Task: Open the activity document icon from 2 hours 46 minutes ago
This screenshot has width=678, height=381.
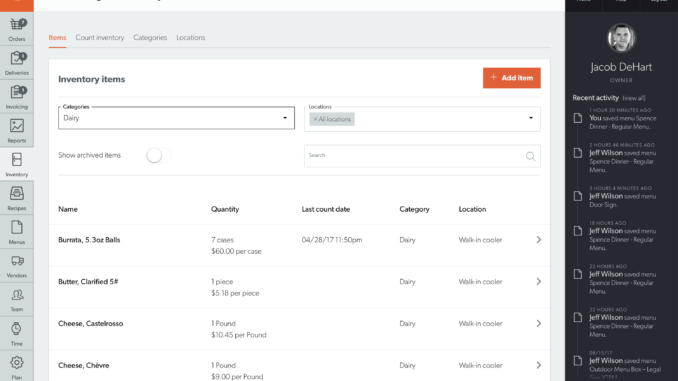Action: pyautogui.click(x=578, y=153)
